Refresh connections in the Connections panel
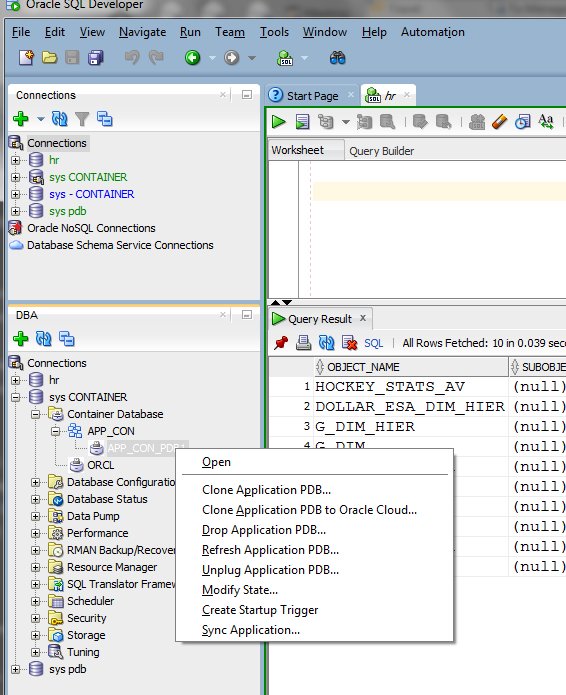Screen dimensions: 566x695 point(59,119)
